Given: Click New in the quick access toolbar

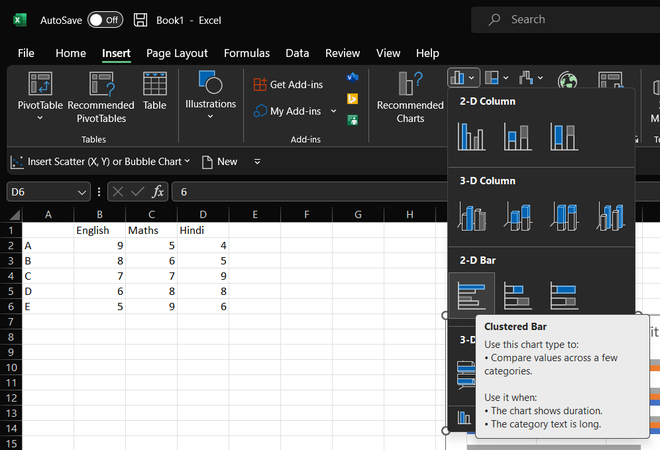Looking at the screenshot, I should 220,161.
